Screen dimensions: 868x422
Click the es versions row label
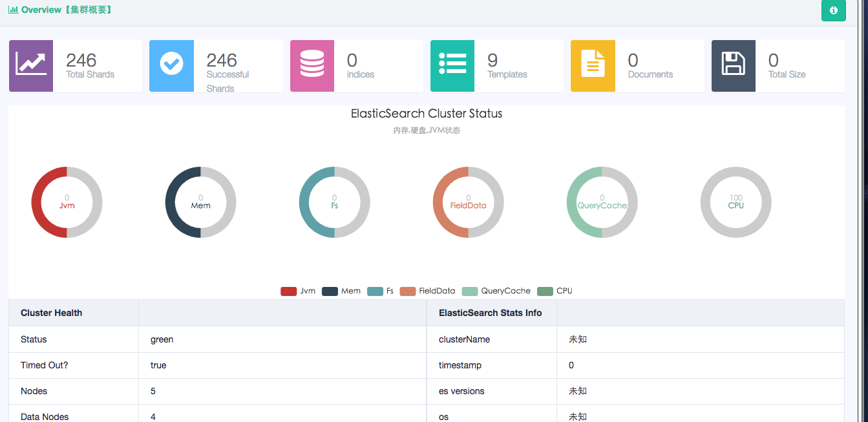[461, 391]
